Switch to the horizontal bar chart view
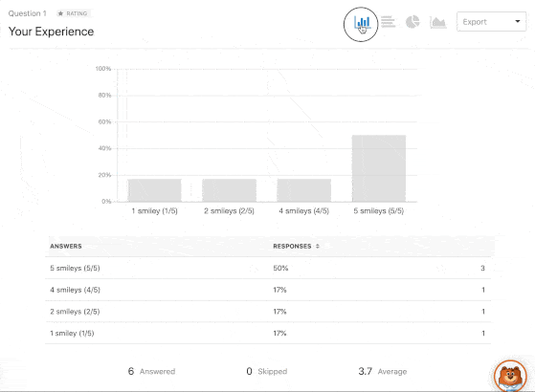This screenshot has width=535, height=392. [388, 22]
